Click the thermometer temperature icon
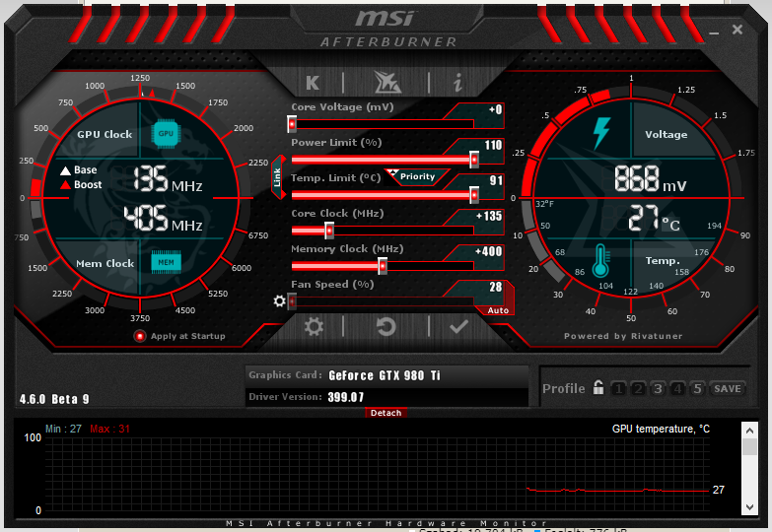772x532 pixels. [600, 260]
